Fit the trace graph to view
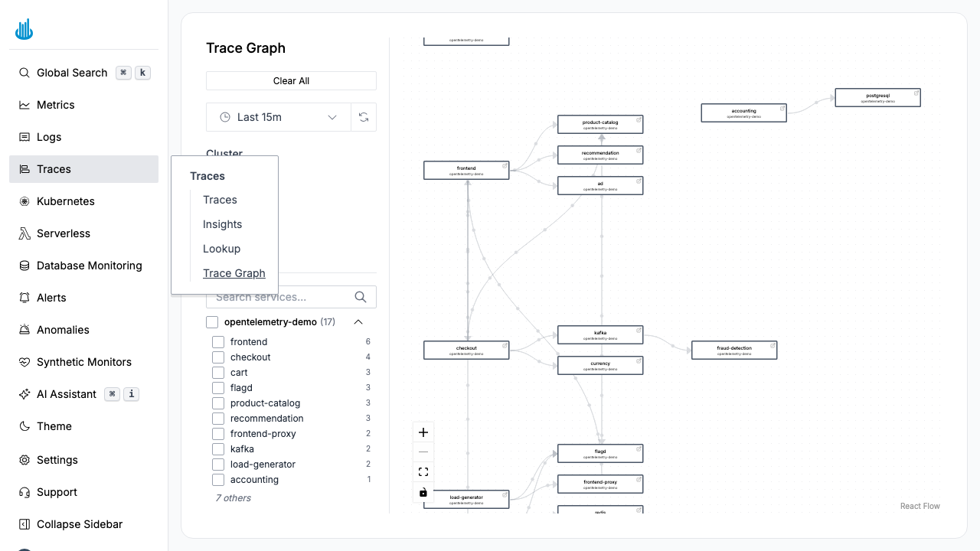The image size is (980, 551). (423, 471)
